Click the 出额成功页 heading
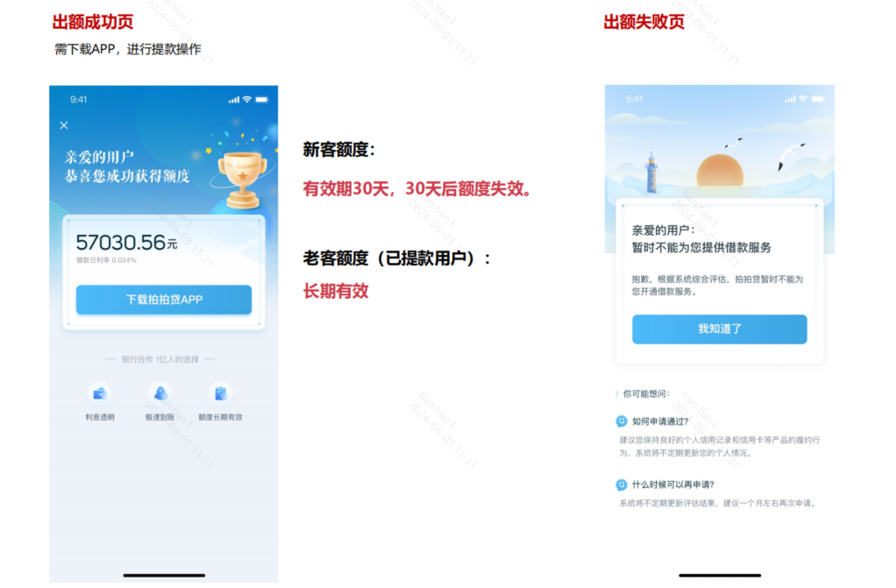Screen dimensions: 896x588 tap(93, 22)
